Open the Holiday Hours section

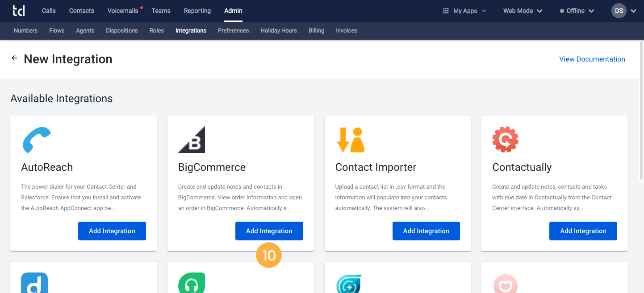pos(279,30)
